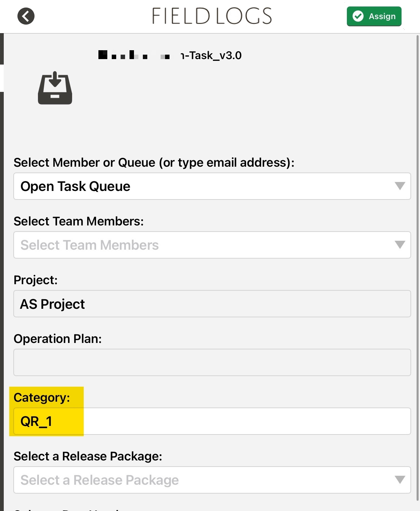Open the Open Task Queue combo box

coord(205,186)
